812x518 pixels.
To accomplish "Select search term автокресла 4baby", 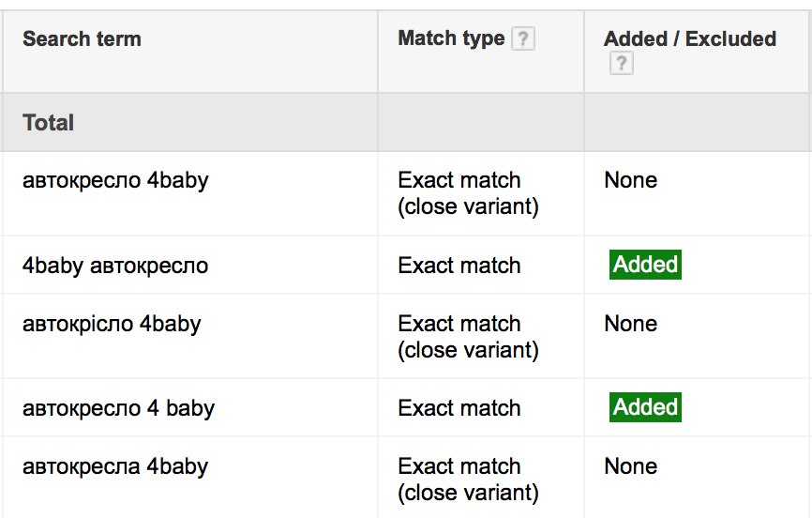I will click(115, 466).
